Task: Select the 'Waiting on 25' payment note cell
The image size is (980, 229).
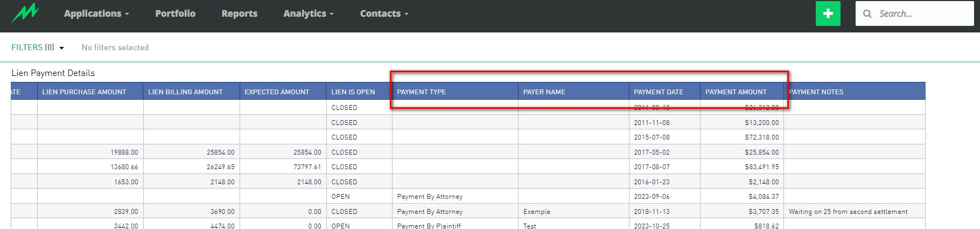Action: coord(848,212)
